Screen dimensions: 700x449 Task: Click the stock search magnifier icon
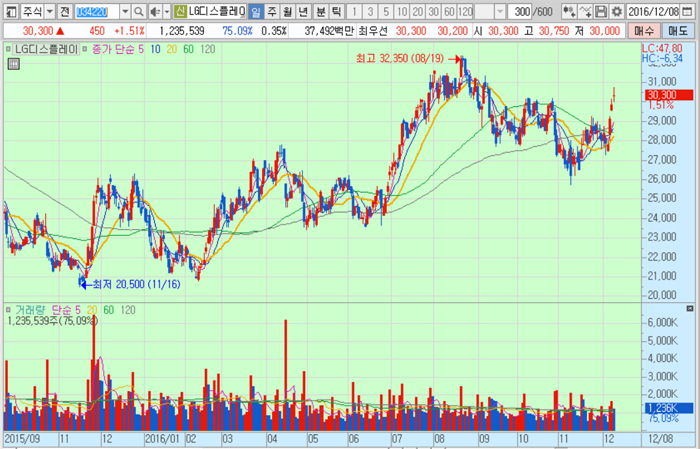[x=138, y=10]
